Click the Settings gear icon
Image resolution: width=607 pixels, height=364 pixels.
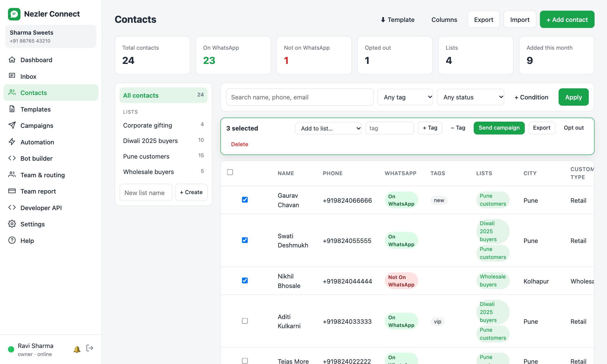pyautogui.click(x=12, y=224)
